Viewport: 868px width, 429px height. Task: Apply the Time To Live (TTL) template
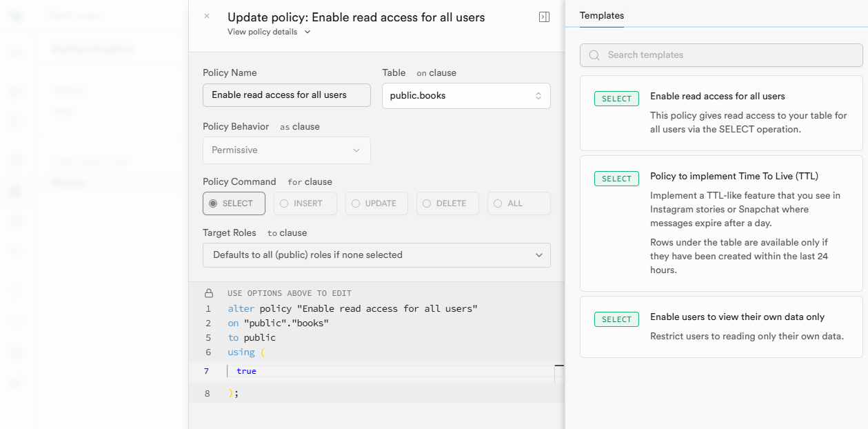720,221
